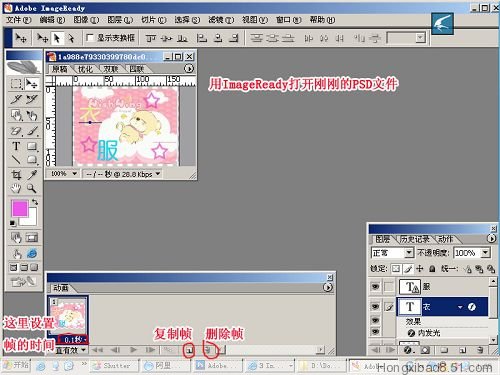
Task: Select the Rectangle shape tool
Action: pyautogui.click(x=32, y=146)
